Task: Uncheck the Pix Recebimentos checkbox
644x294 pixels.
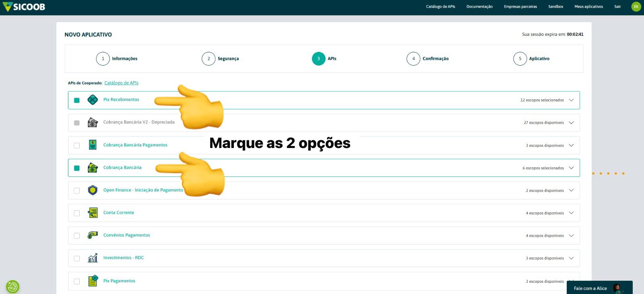Action: tap(77, 100)
